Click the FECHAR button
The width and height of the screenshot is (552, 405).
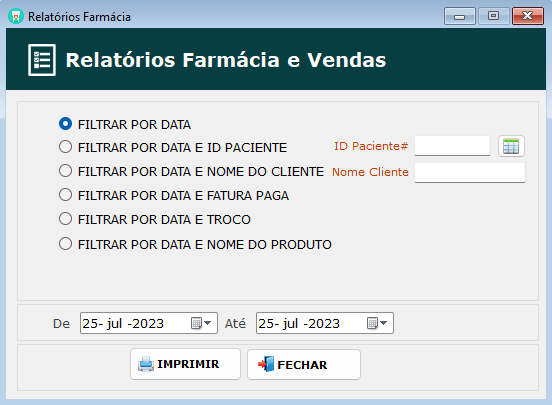[x=304, y=364]
